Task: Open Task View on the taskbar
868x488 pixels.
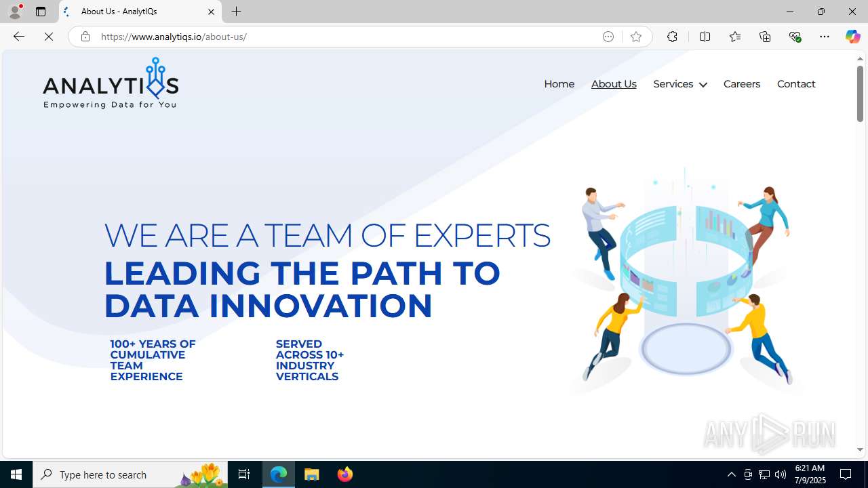Action: tap(244, 474)
